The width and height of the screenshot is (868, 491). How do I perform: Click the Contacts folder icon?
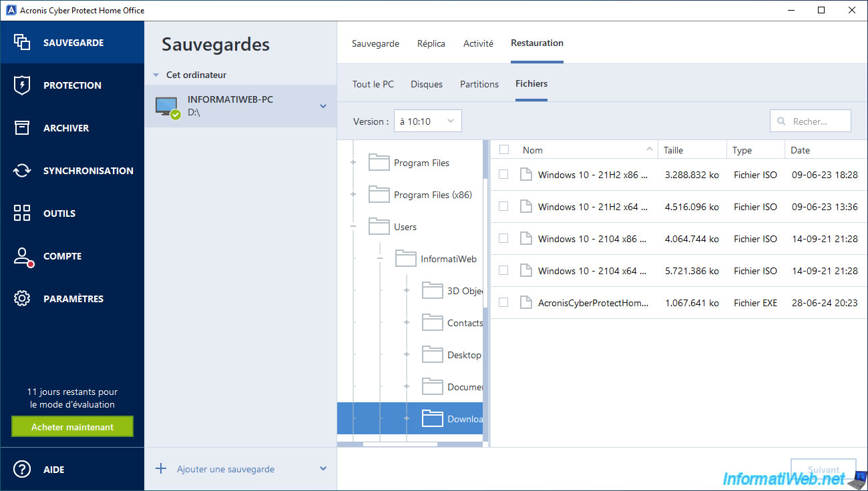pyautogui.click(x=432, y=323)
